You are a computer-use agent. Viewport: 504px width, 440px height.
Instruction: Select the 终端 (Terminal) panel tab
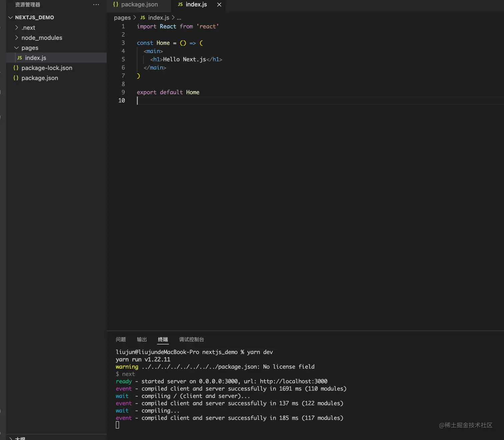(163, 339)
